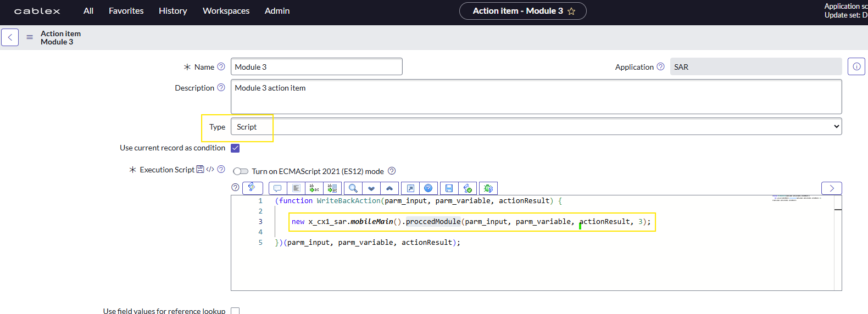This screenshot has height=314, width=868.
Task: Click the toggle comment icon in editor toolbar
Action: click(x=277, y=188)
